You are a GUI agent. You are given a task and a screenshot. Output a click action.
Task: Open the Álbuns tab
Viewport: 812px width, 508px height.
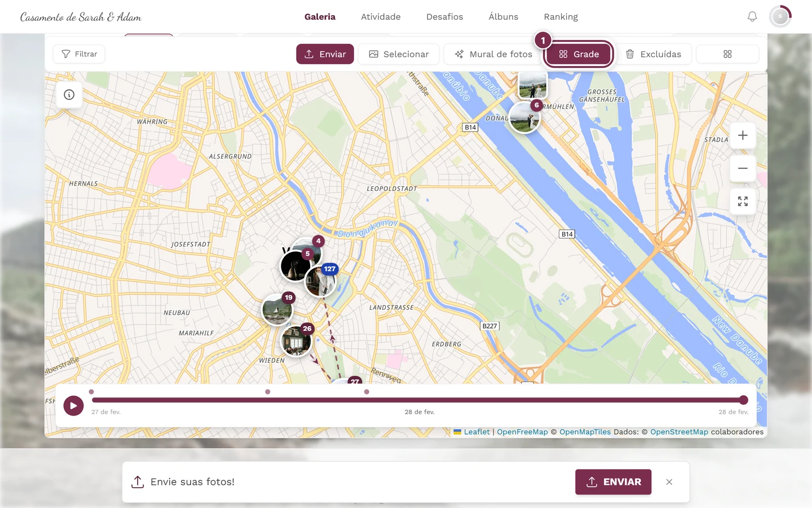504,17
